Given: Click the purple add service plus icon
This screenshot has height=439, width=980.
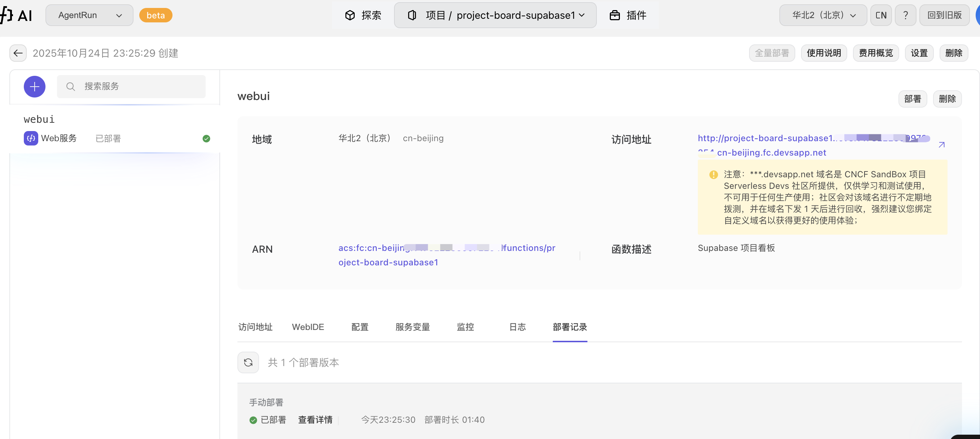Looking at the screenshot, I should (x=35, y=87).
